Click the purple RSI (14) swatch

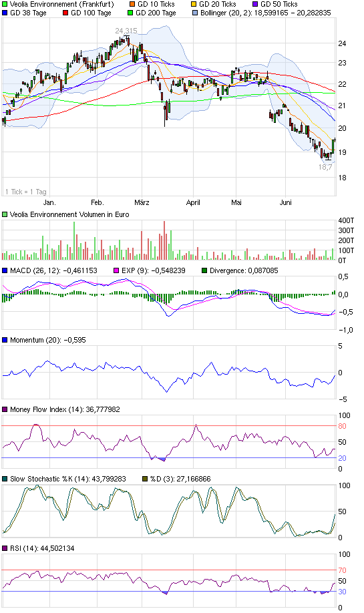coord(5,548)
